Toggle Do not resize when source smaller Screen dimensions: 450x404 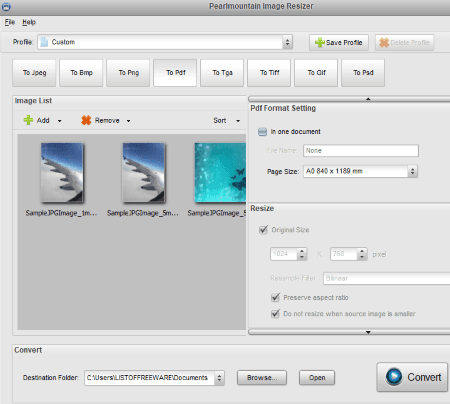click(x=275, y=314)
